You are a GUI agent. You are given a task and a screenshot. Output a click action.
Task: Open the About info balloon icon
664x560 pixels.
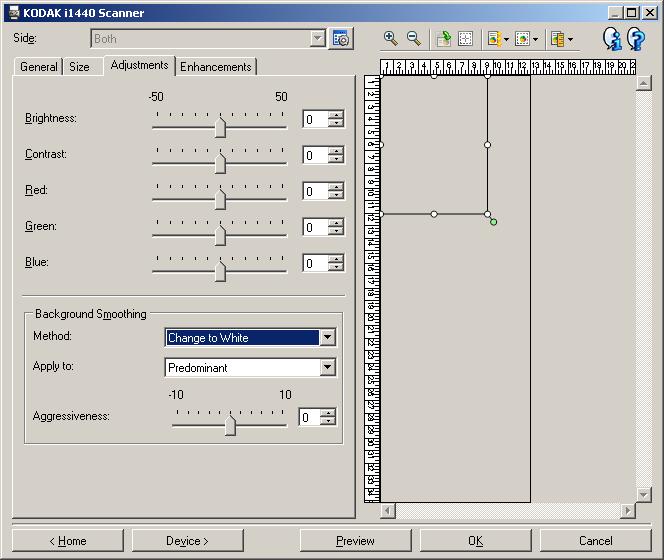[x=612, y=39]
